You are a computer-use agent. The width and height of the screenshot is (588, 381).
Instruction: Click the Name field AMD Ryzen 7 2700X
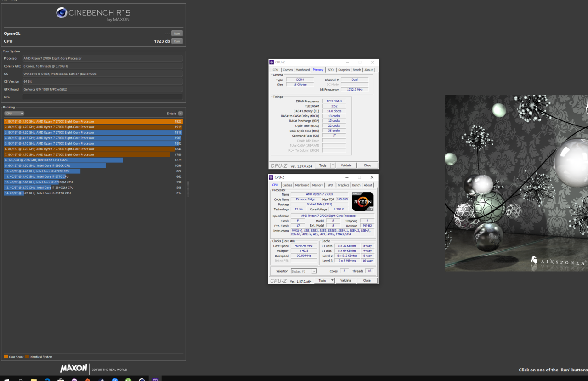(x=320, y=194)
